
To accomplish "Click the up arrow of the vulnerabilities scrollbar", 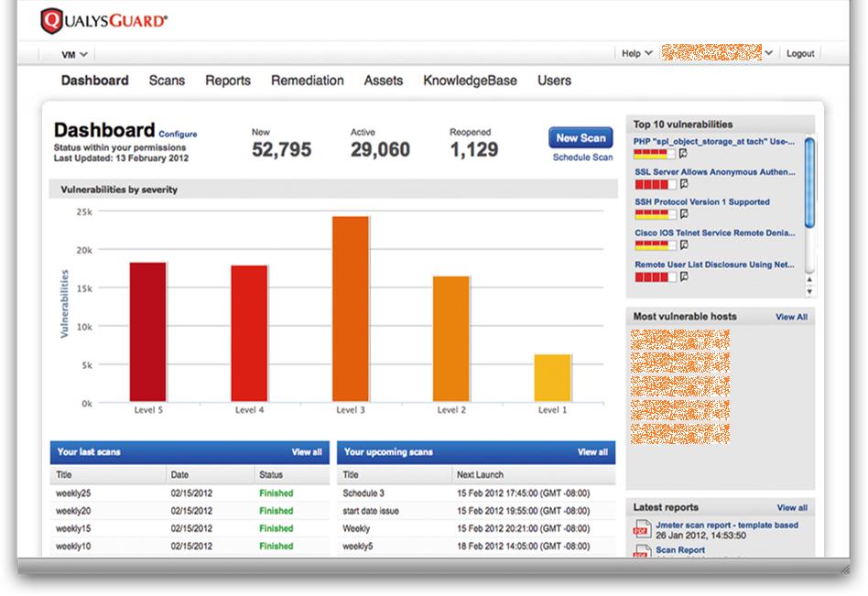I will tap(809, 280).
